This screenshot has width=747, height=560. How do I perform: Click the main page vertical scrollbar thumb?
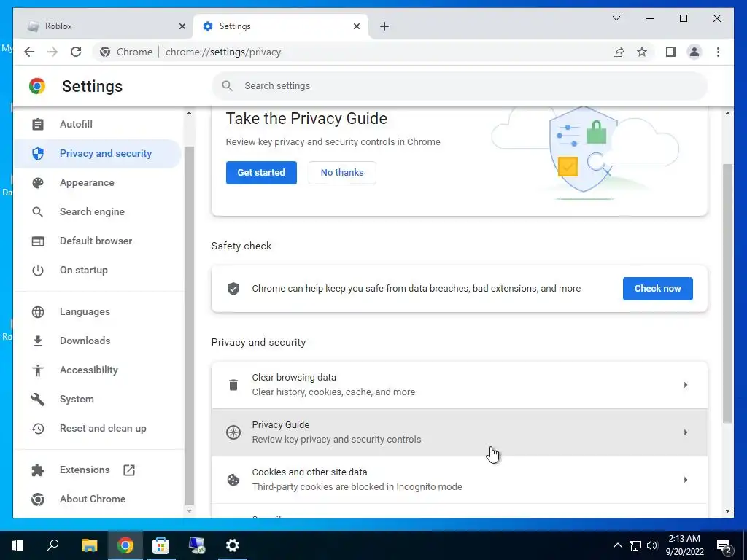[727, 293]
